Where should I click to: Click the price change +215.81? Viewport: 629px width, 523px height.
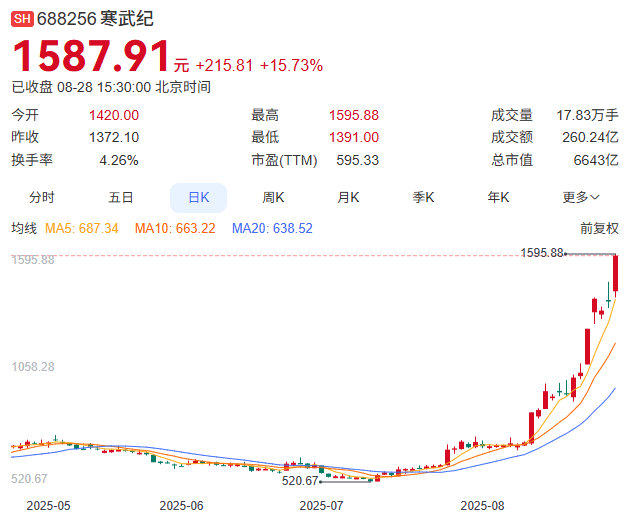pos(224,65)
